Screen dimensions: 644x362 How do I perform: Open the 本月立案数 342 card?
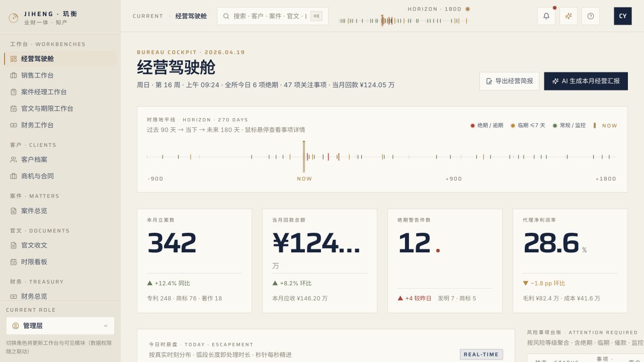coord(194,261)
